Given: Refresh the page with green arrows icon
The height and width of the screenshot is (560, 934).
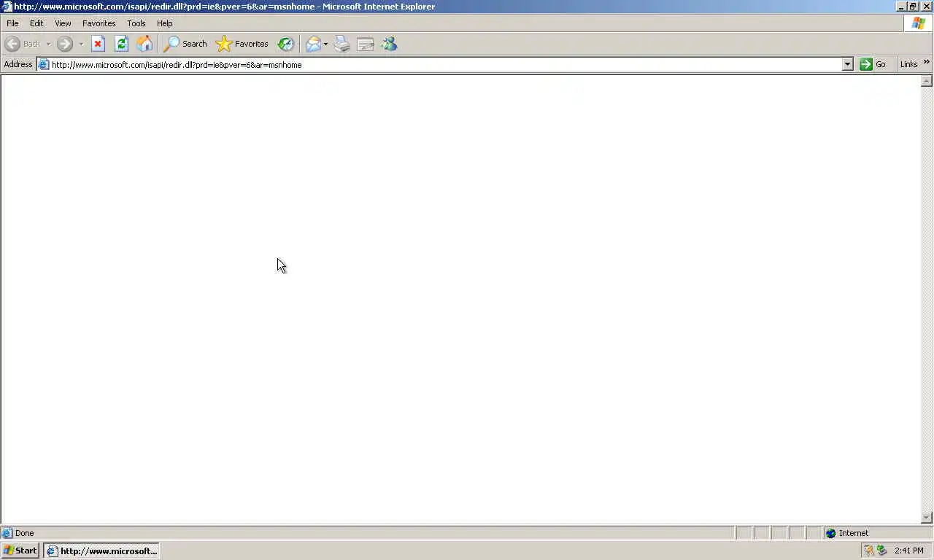Looking at the screenshot, I should [121, 44].
